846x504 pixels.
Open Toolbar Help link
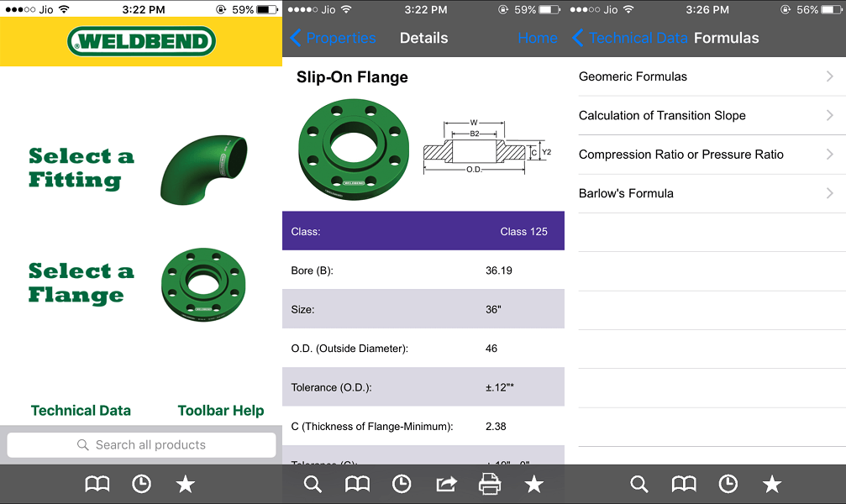pos(221,411)
